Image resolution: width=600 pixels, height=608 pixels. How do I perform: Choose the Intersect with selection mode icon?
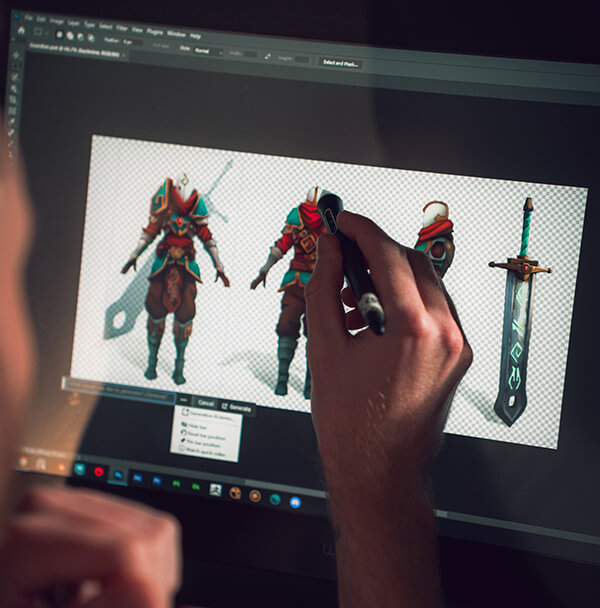pyautogui.click(x=91, y=38)
